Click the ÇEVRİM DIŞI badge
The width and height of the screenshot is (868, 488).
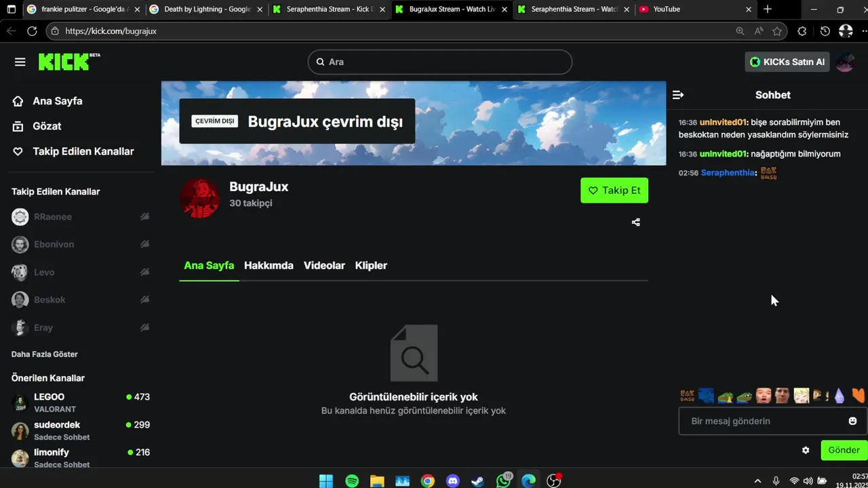point(214,121)
